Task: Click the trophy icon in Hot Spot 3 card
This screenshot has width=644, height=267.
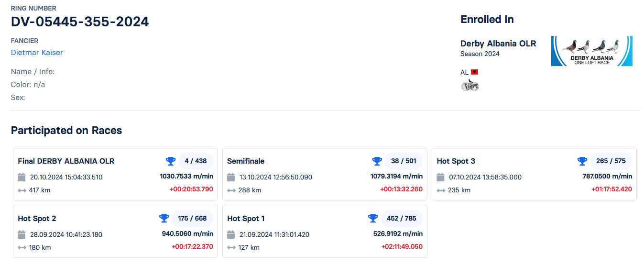Action: (x=582, y=161)
